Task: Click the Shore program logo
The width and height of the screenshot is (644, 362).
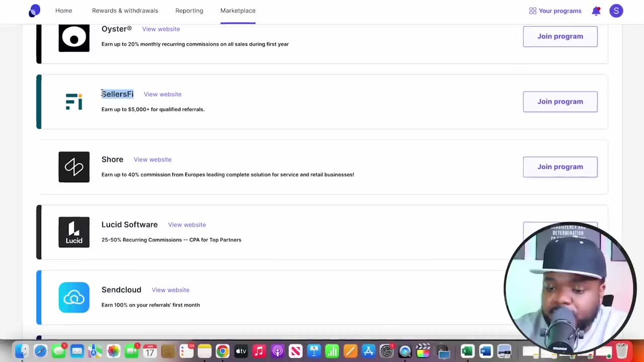Action: 74,167
